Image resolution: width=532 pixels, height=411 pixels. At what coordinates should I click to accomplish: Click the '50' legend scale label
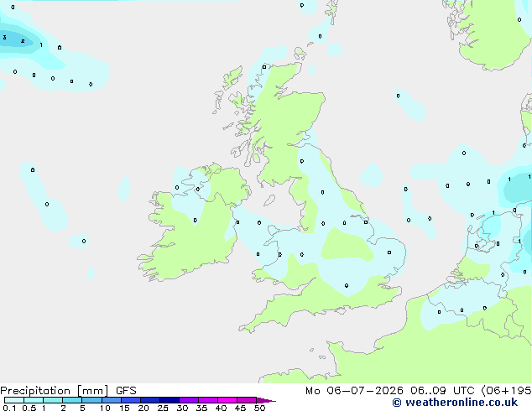259,408
